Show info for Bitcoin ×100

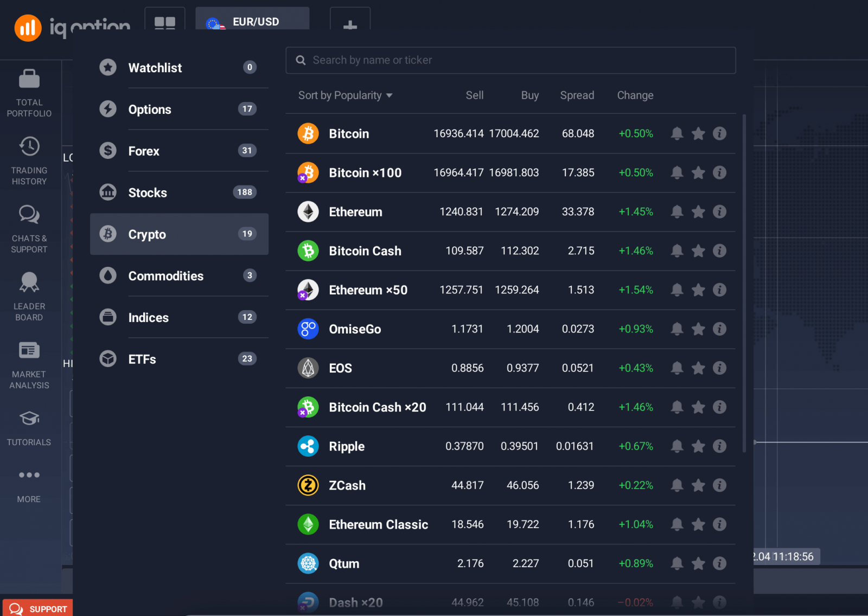coord(719,172)
